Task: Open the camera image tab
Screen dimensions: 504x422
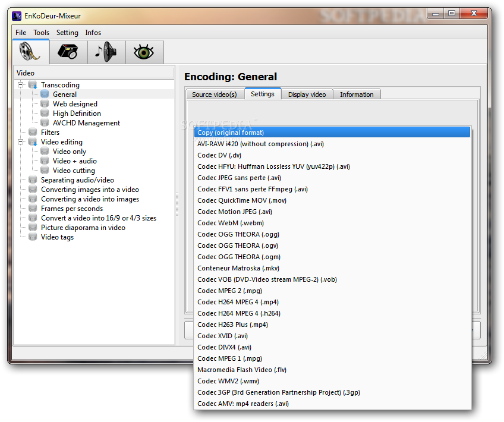Action: click(x=68, y=52)
